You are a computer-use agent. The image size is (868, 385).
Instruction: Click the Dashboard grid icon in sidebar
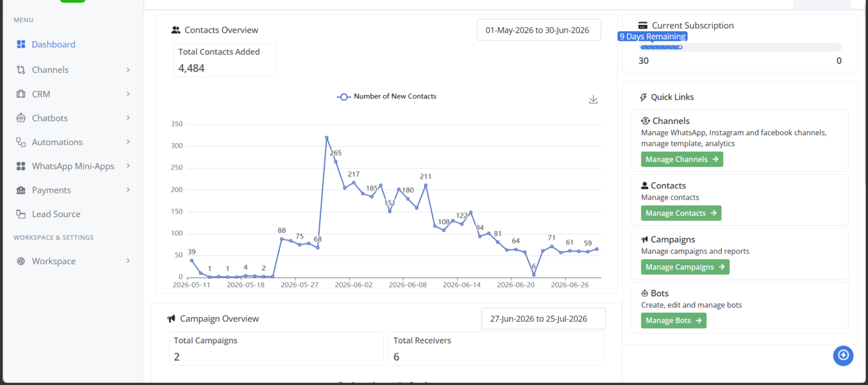tap(21, 44)
